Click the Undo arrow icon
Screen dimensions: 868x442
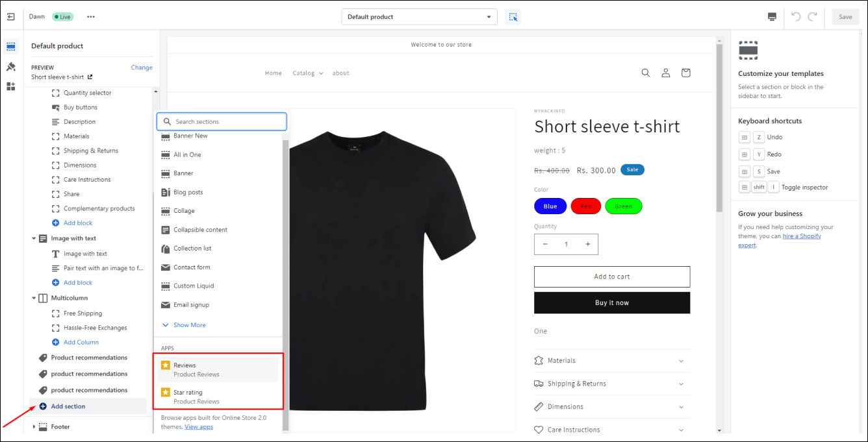pyautogui.click(x=796, y=17)
